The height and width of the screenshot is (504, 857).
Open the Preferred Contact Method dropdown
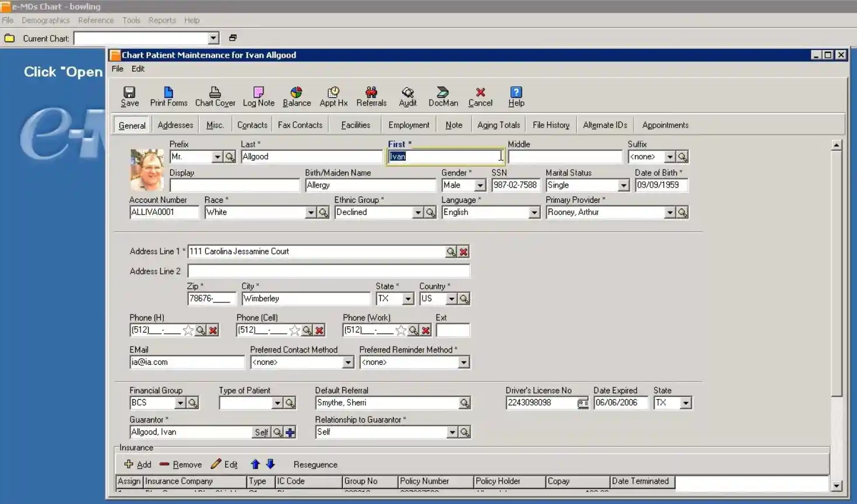349,362
